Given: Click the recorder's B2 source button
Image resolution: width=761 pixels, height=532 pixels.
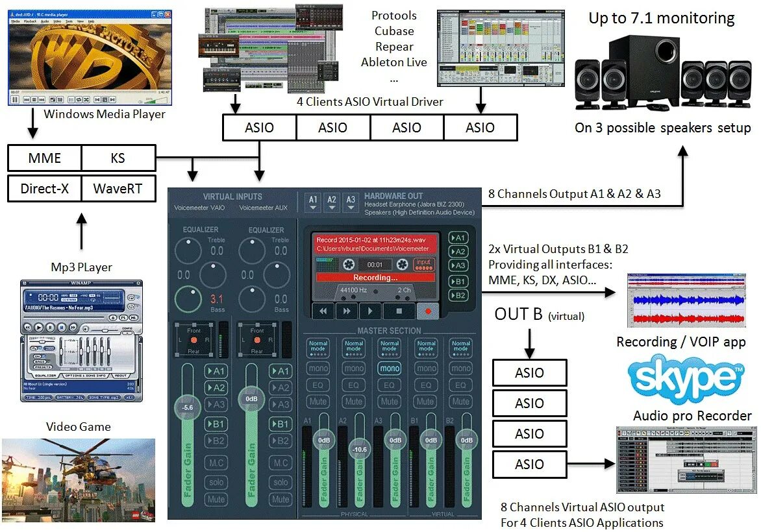Looking at the screenshot, I should pyautogui.click(x=458, y=295).
